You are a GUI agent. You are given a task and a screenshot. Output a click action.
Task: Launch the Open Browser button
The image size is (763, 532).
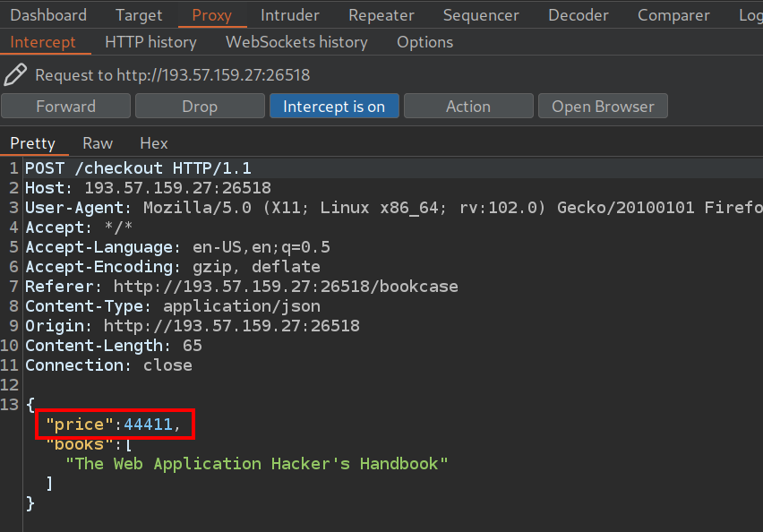click(x=603, y=107)
